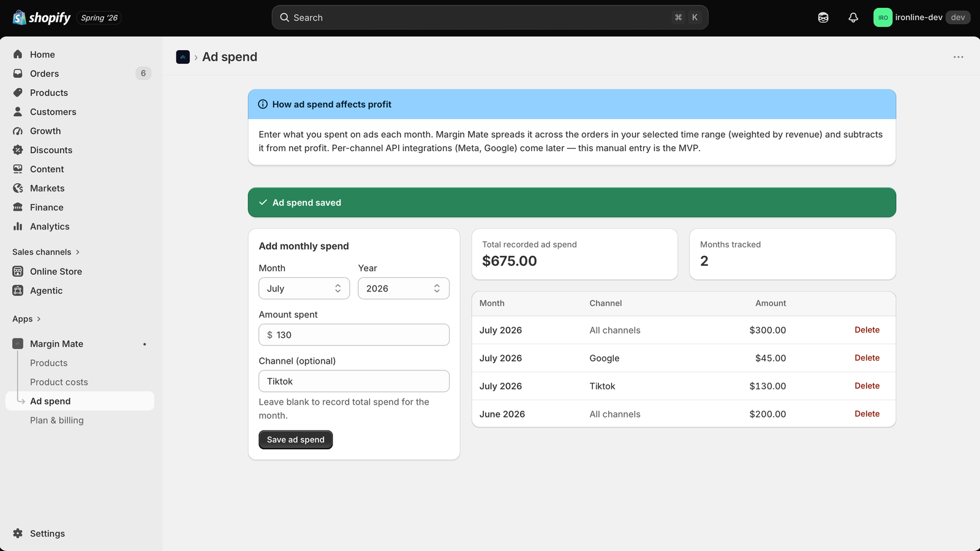Open Products in main navigation

[x=80, y=92]
